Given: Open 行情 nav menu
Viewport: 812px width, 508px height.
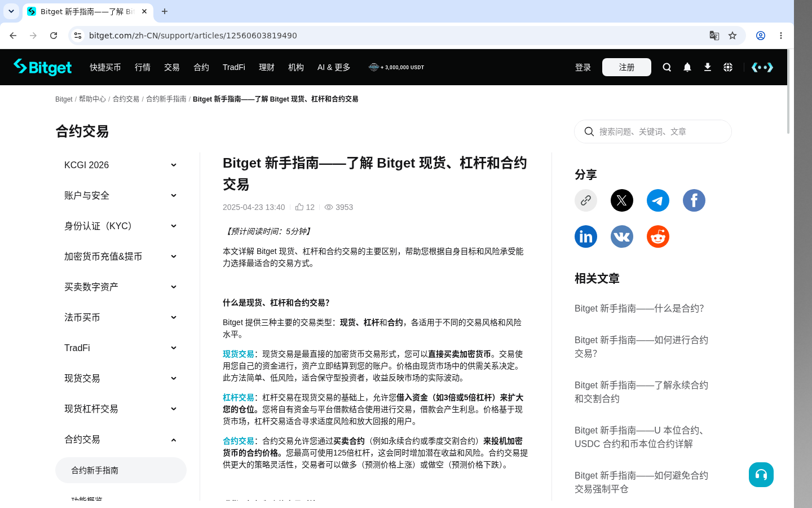Looking at the screenshot, I should tap(143, 67).
